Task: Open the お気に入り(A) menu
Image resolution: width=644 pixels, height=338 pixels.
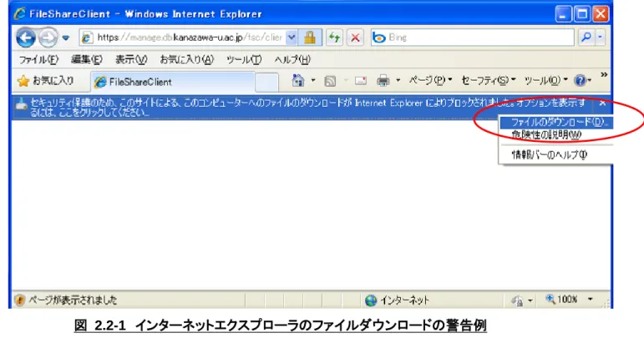Action: point(186,60)
